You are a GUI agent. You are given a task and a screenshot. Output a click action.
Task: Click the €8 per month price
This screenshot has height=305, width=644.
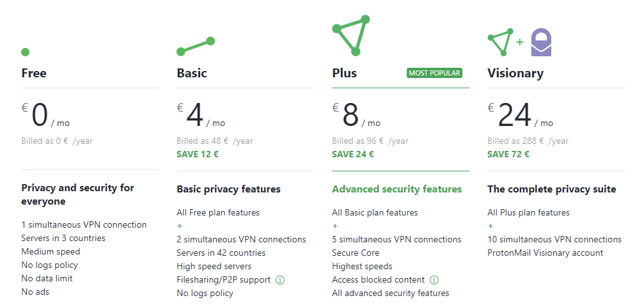(x=356, y=116)
